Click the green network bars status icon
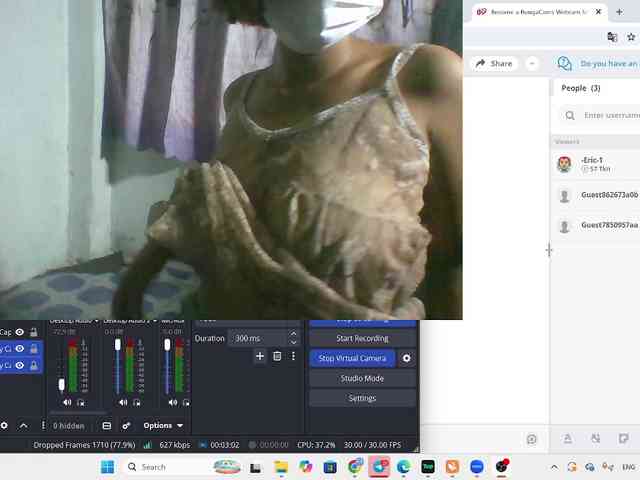Viewport: 640px width, 480px height. click(148, 445)
